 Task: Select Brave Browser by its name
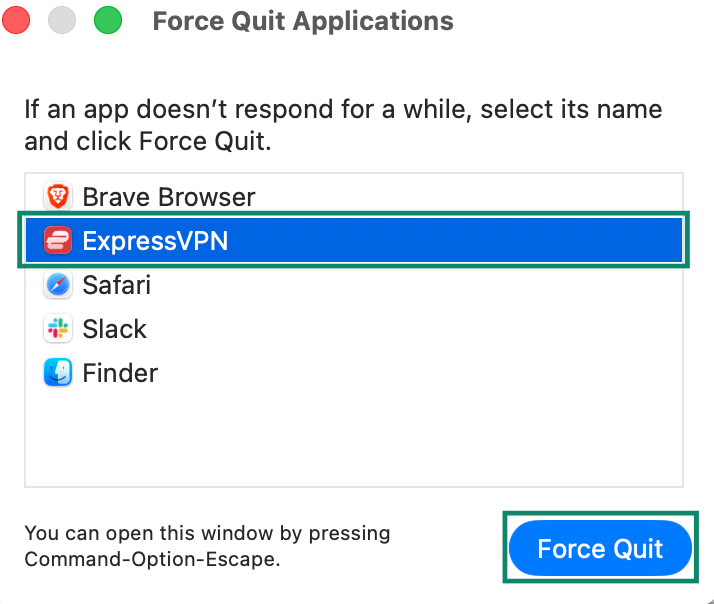point(168,197)
